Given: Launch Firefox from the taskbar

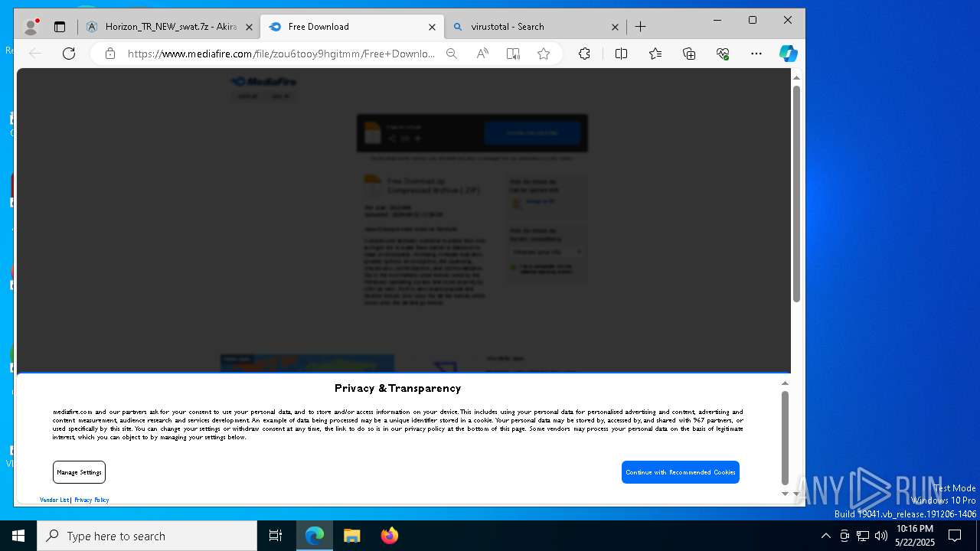Looking at the screenshot, I should point(389,536).
